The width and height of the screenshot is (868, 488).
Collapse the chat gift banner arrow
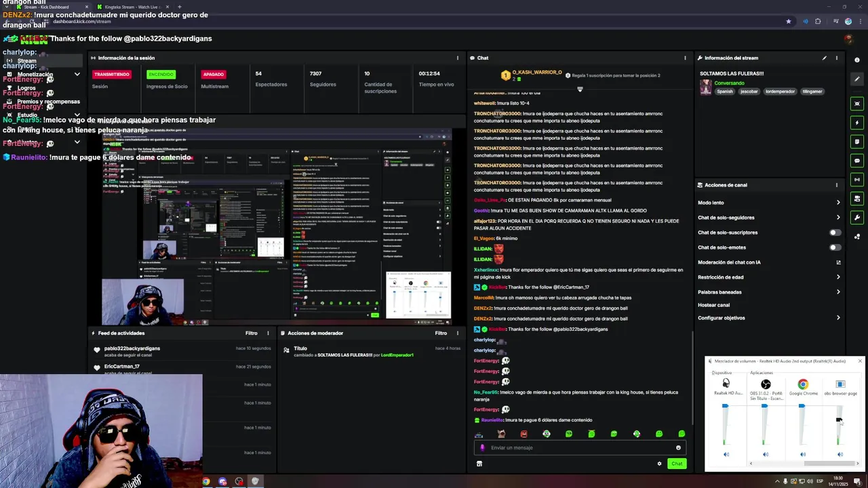(x=580, y=89)
